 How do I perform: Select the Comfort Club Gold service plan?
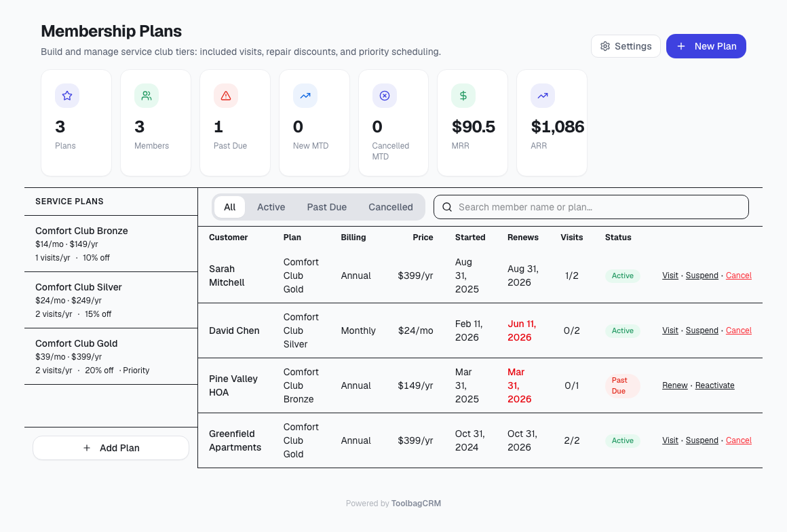point(111,356)
